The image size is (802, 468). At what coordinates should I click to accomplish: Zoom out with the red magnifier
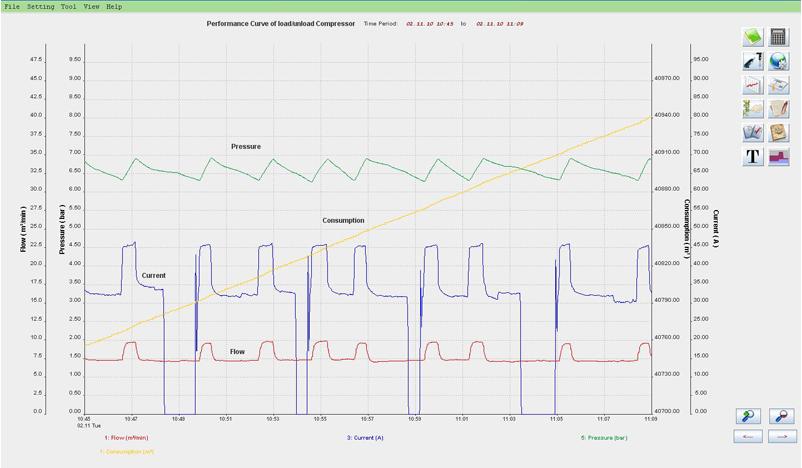click(783, 416)
